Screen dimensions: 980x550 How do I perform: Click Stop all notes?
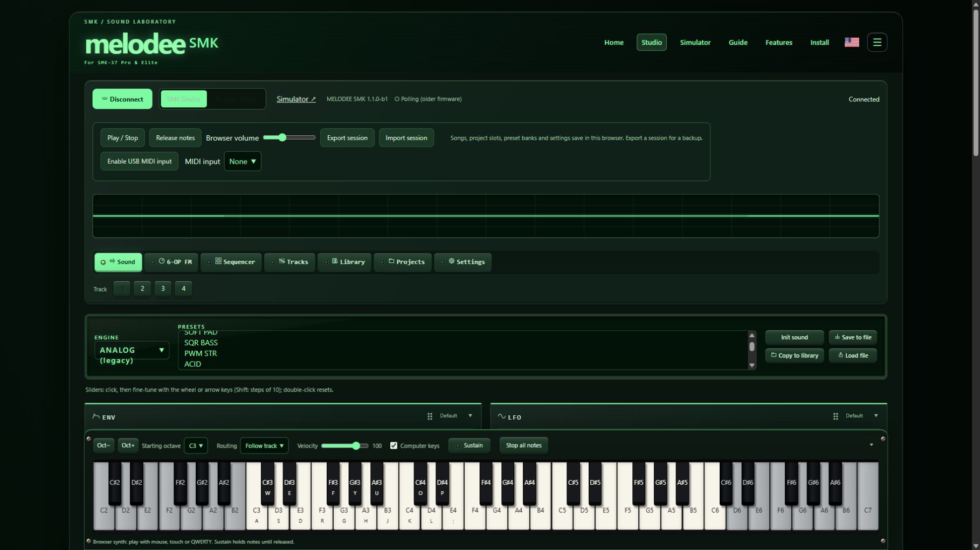523,445
